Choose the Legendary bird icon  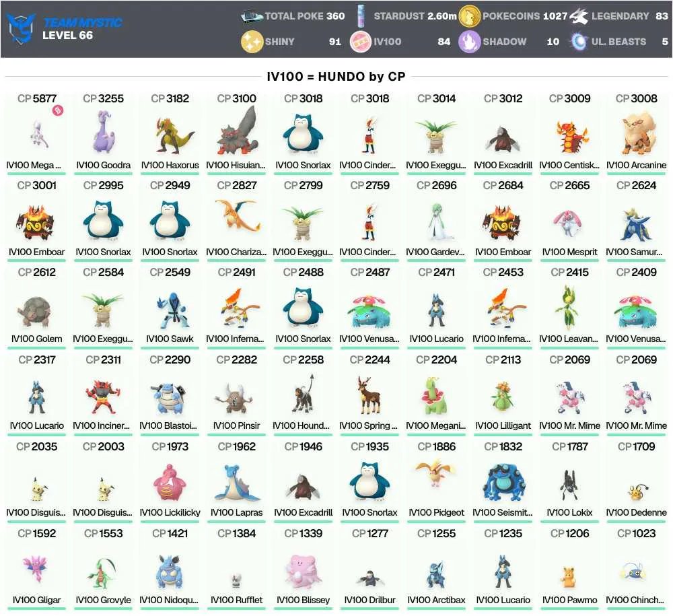point(579,16)
